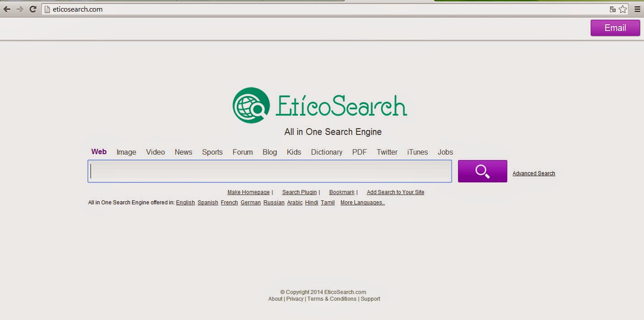Screen dimensions: 644x320
Task: Switch to the PDF search tab
Action: [x=359, y=152]
